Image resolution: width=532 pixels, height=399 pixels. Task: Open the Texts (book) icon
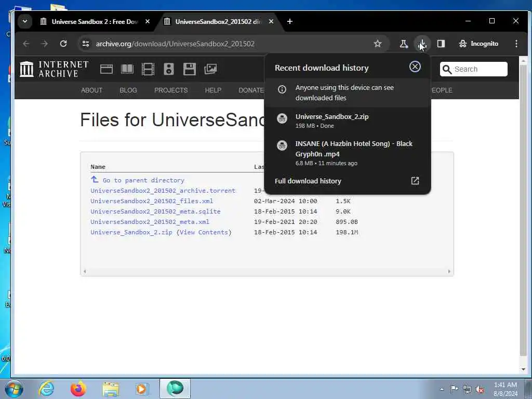[x=127, y=69]
